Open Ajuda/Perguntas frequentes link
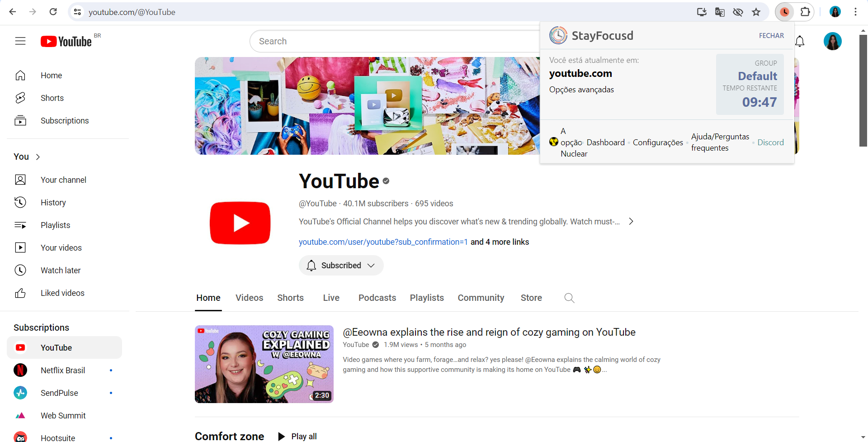Viewport: 868px width, 442px height. point(720,143)
